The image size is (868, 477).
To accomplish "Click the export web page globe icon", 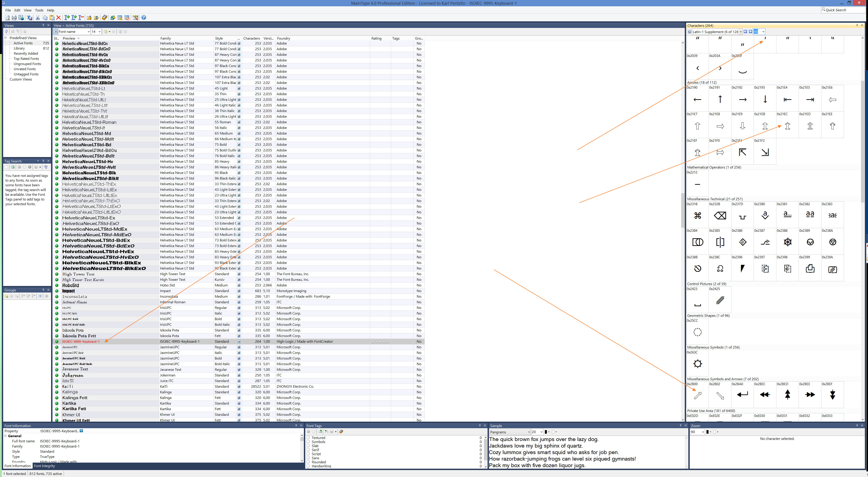I will point(21,18).
